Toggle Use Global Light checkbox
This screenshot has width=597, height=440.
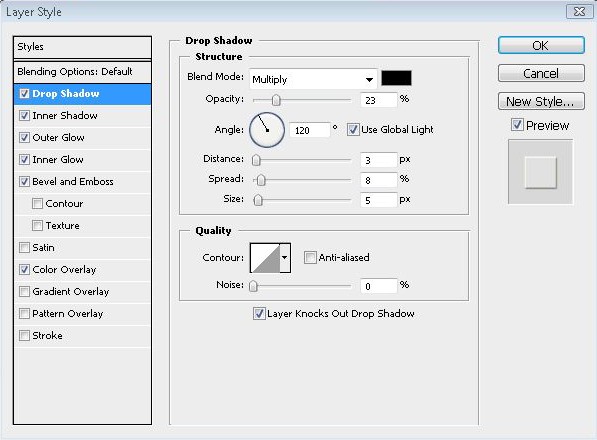tap(353, 130)
